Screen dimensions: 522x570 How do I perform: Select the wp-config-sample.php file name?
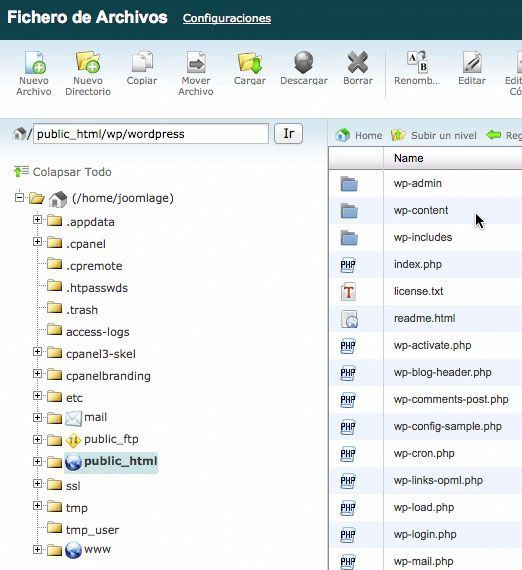click(448, 426)
